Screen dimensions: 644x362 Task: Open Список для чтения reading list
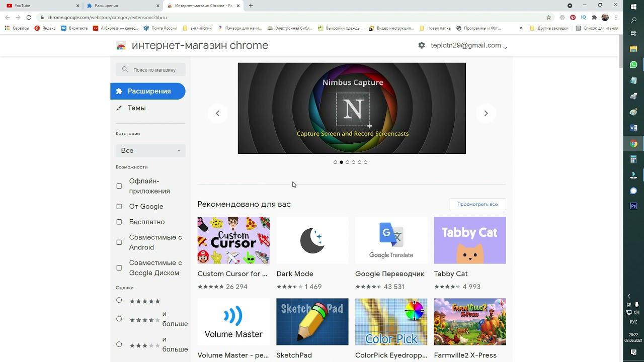[597, 28]
